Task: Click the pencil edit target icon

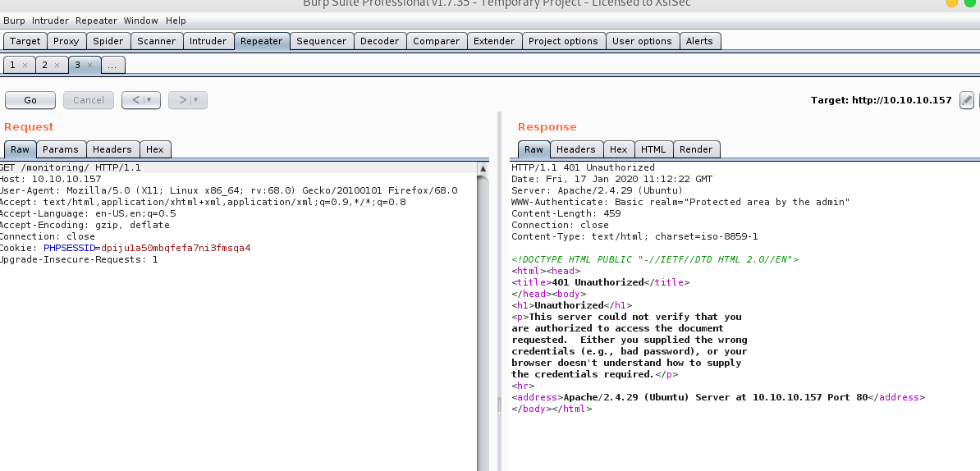Action: pyautogui.click(x=966, y=100)
